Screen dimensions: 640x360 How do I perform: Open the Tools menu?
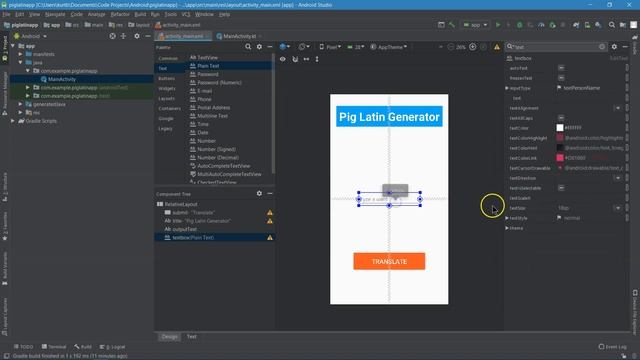pyautogui.click(x=171, y=14)
